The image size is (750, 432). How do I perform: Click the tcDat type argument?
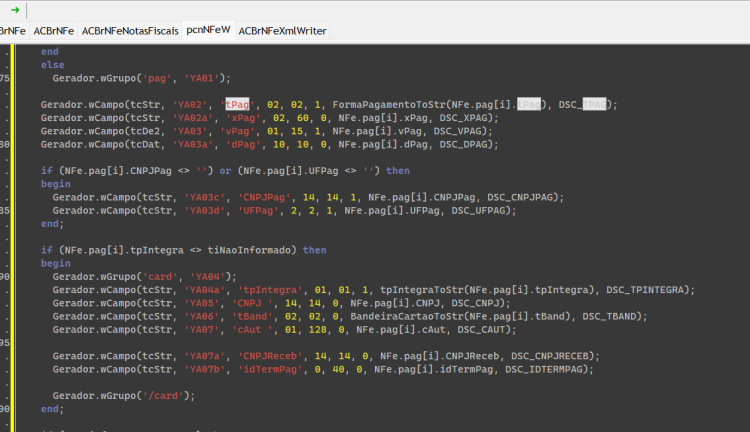click(x=145, y=144)
